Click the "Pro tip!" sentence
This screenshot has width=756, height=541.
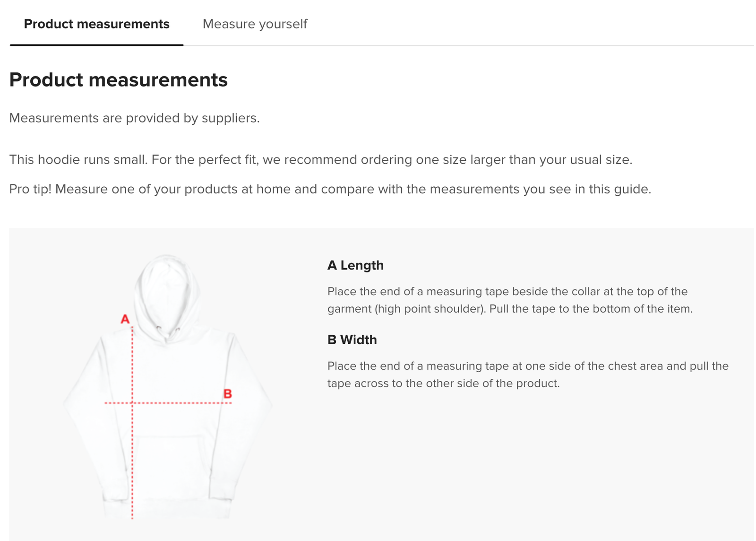tap(330, 189)
